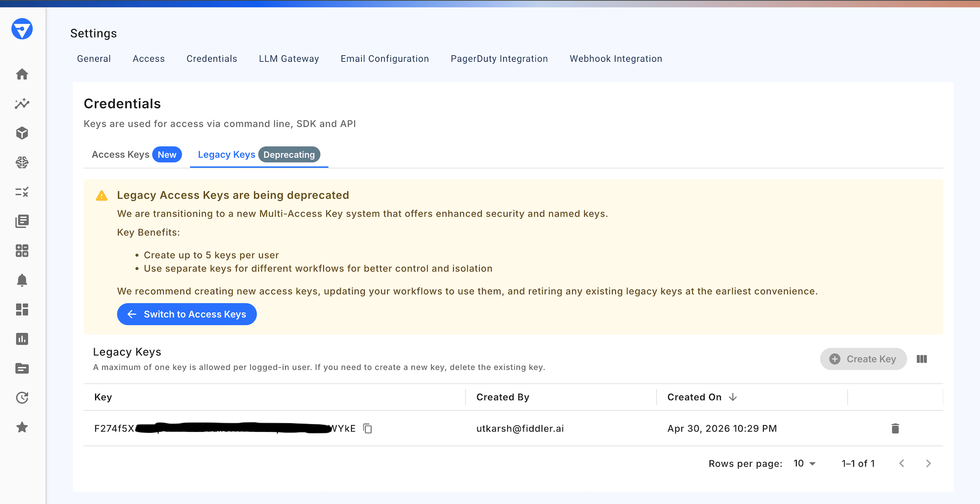980x504 pixels.
Task: Open the checklist-cross sidebar icon
Action: click(x=22, y=192)
